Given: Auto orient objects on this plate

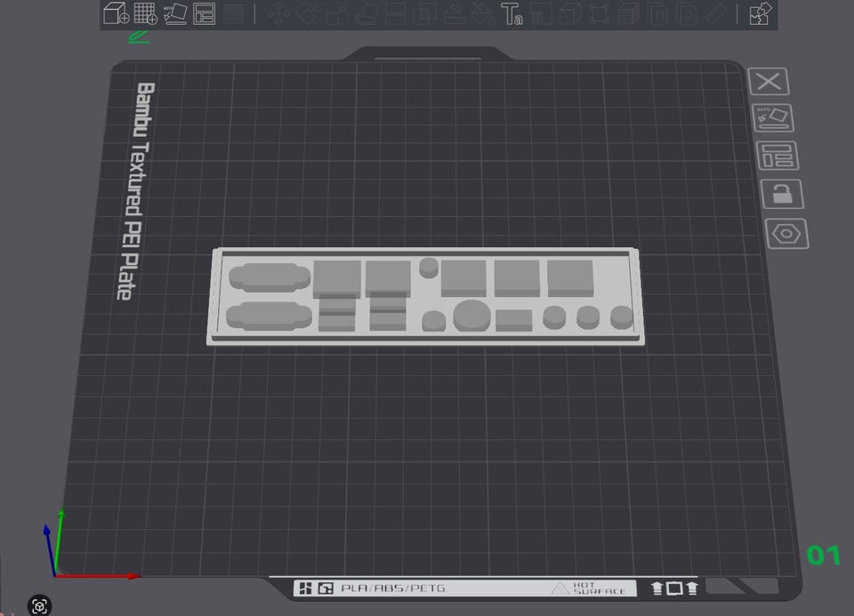Looking at the screenshot, I should 773,118.
